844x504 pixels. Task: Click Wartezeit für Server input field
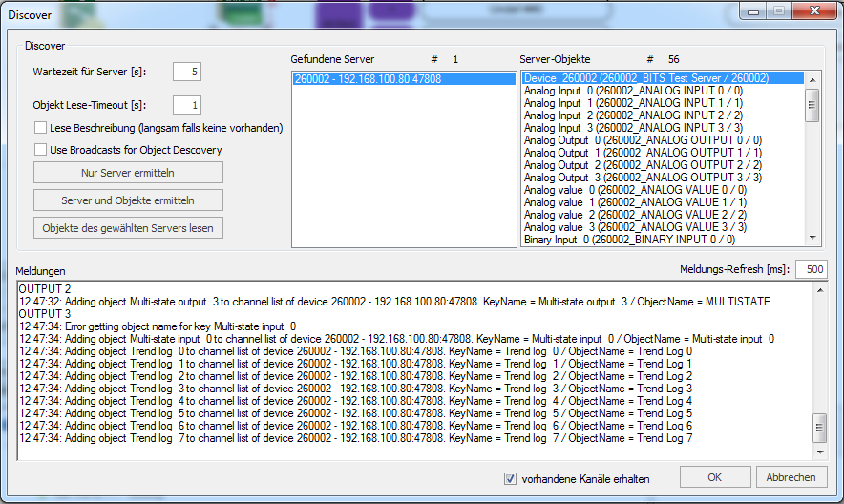point(187,72)
